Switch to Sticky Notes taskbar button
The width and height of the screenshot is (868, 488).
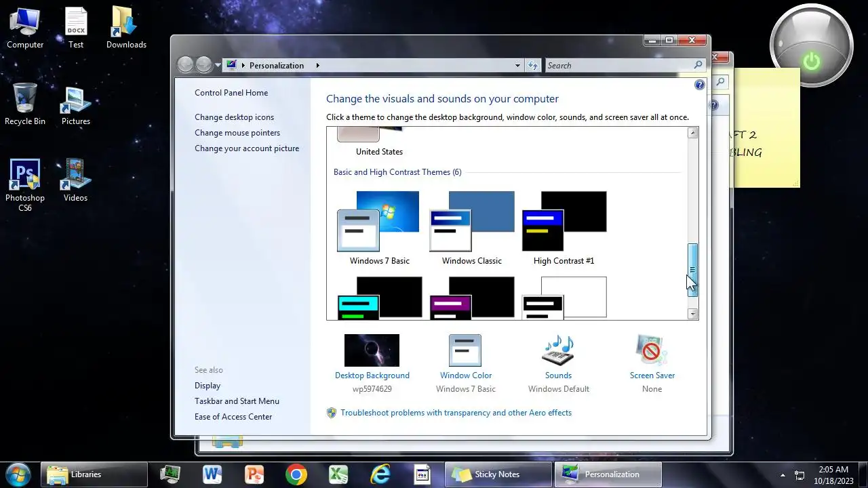(498, 474)
